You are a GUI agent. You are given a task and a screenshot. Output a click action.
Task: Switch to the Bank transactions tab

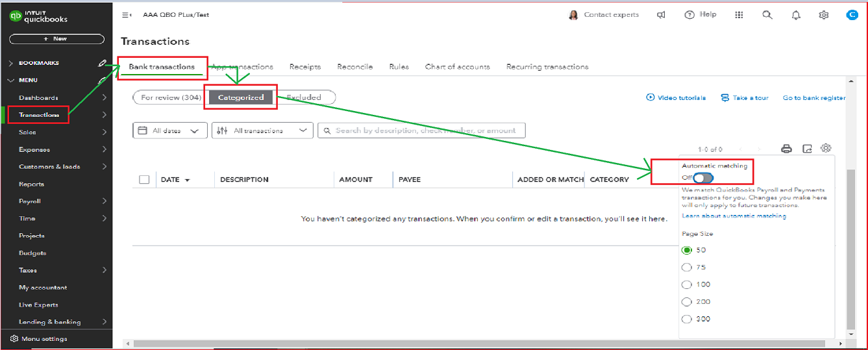162,66
